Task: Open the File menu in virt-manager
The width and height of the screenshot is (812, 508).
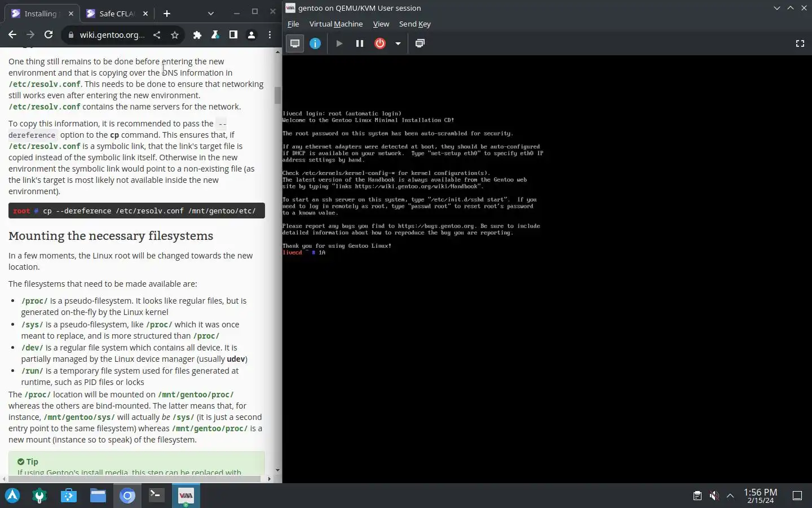Action: click(293, 24)
